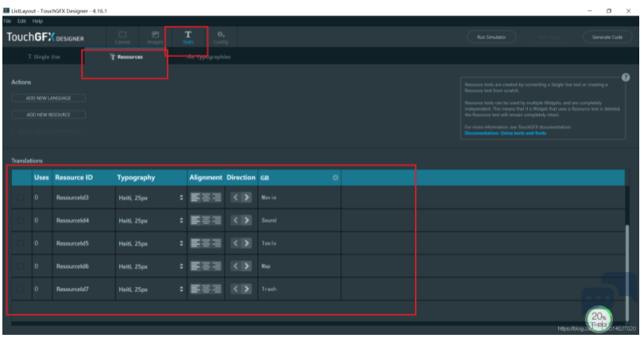Screen dimensions: 644x338
Task: Open documentation link on texts and fonts
Action: (x=505, y=133)
